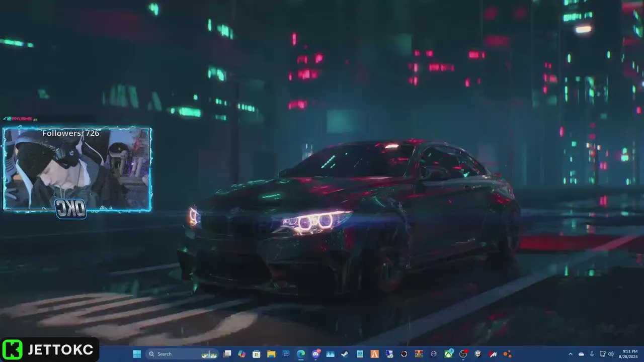Viewport: 644px width, 362px height.
Task: Open the Xbox app icon
Action: click(448, 354)
